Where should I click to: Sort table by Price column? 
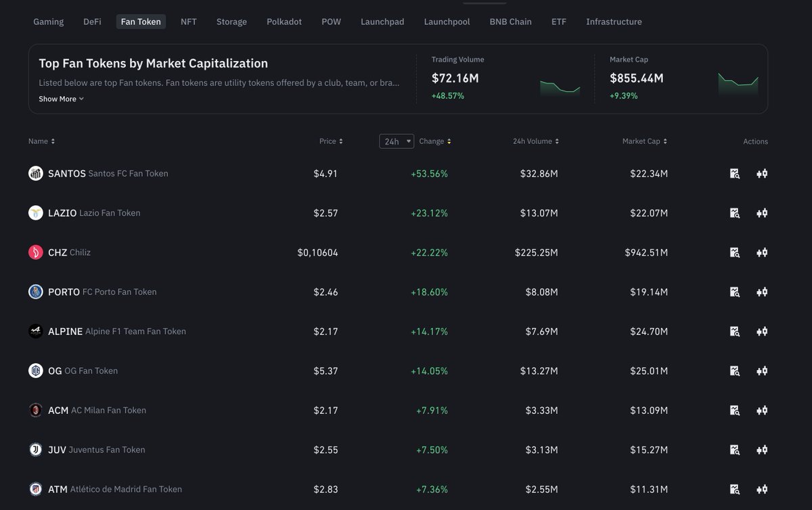[331, 141]
